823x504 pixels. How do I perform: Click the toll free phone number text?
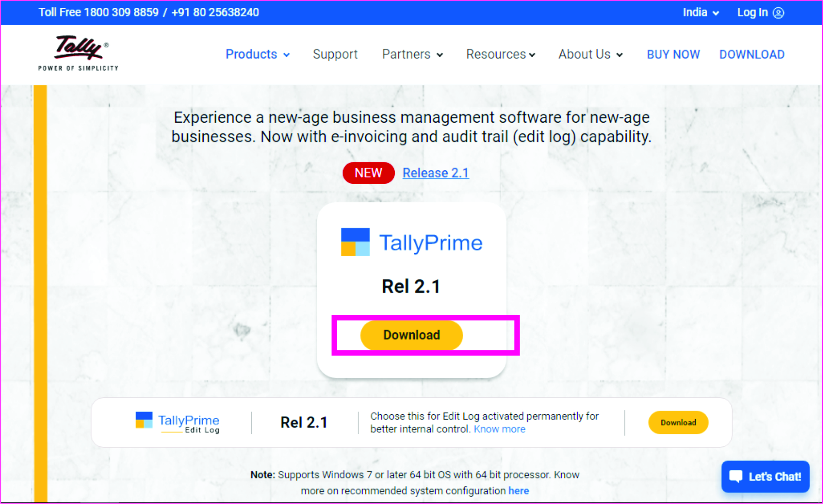(149, 12)
